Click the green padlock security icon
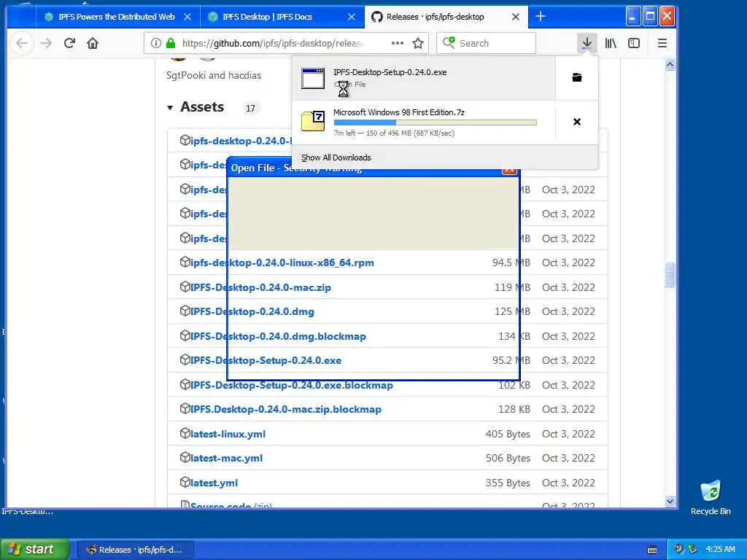 [171, 43]
